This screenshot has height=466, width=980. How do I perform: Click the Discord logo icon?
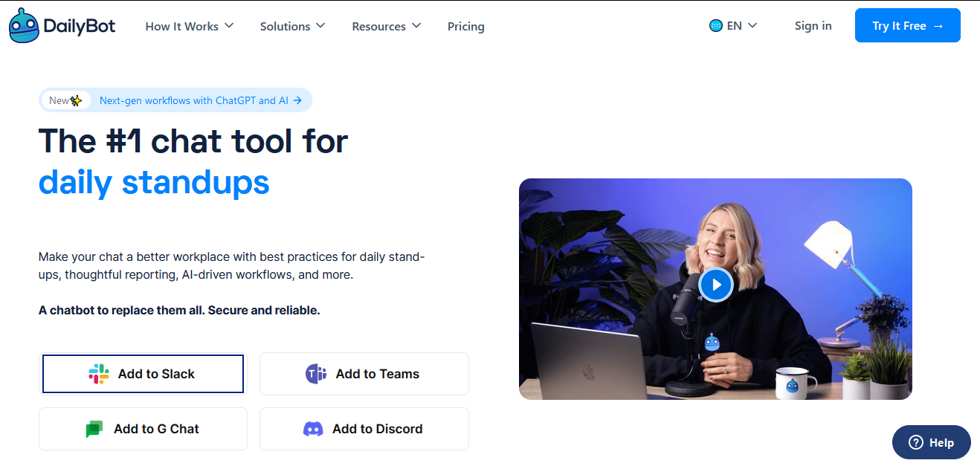pos(313,429)
